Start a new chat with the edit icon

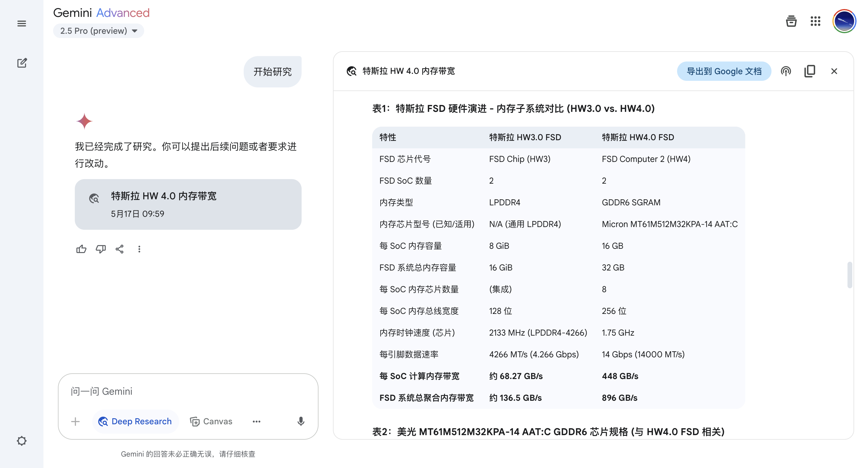(22, 63)
